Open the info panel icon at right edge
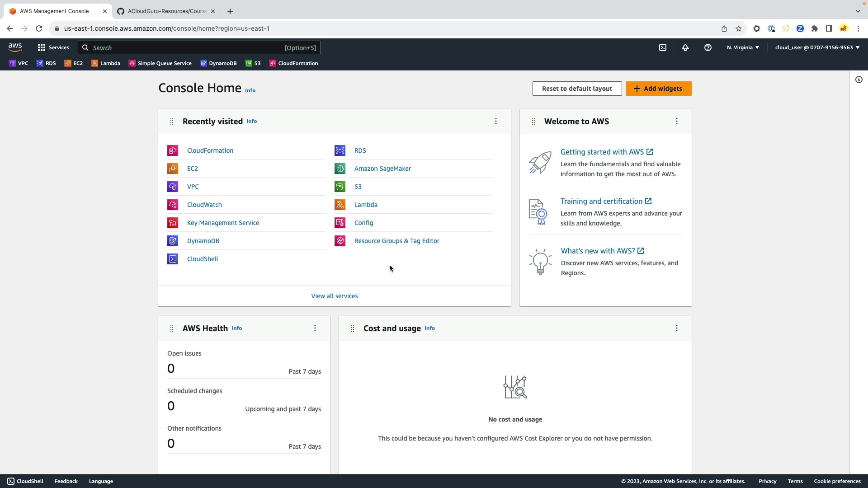 (859, 80)
